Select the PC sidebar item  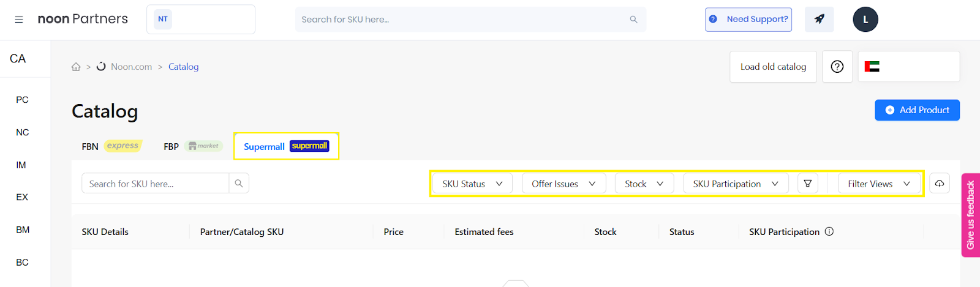[x=22, y=100]
